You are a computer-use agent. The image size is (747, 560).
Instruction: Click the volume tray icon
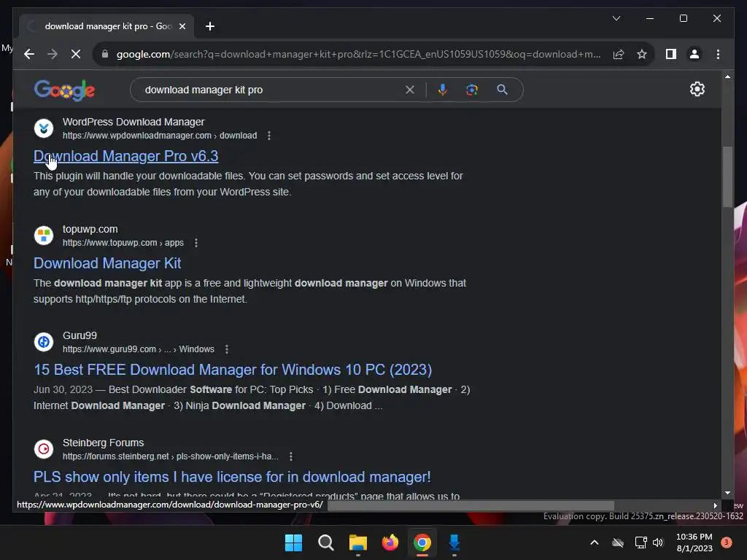pos(658,542)
